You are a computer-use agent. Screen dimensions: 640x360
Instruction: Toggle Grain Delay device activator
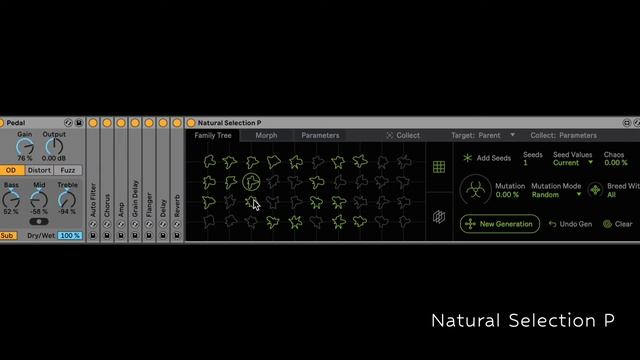[x=135, y=123]
